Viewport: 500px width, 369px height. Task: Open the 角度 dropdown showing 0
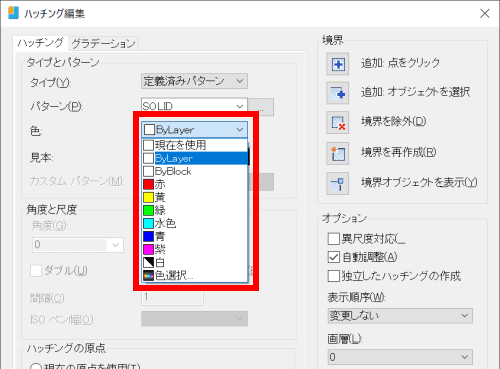tap(78, 245)
